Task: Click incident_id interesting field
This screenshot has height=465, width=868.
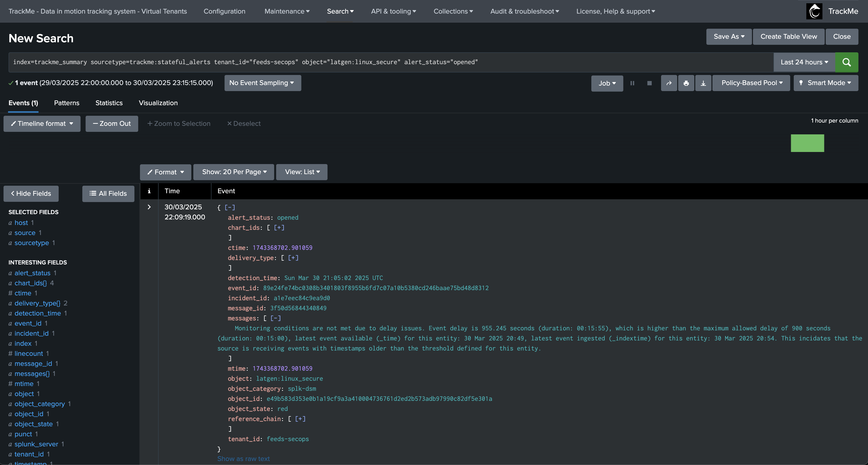Action: [32, 333]
